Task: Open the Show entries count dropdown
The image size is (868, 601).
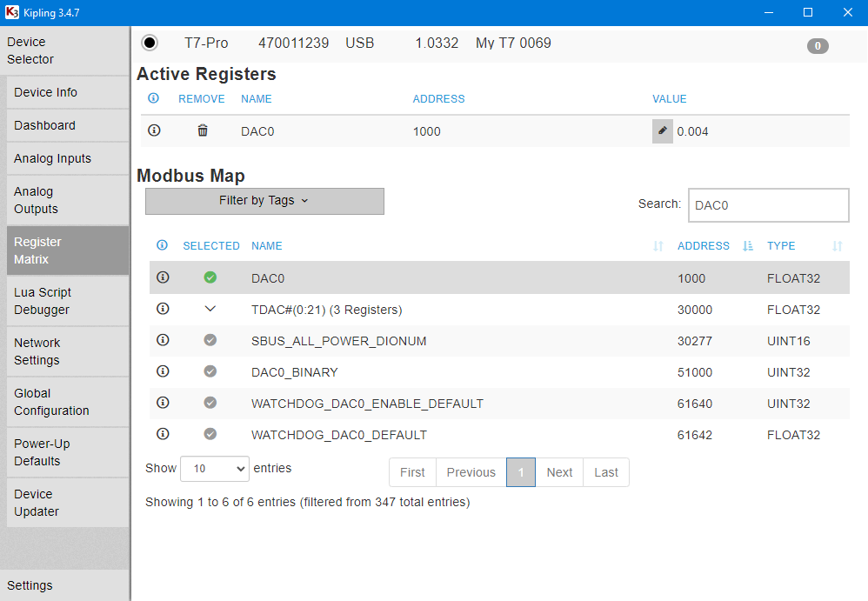Action: [214, 469]
